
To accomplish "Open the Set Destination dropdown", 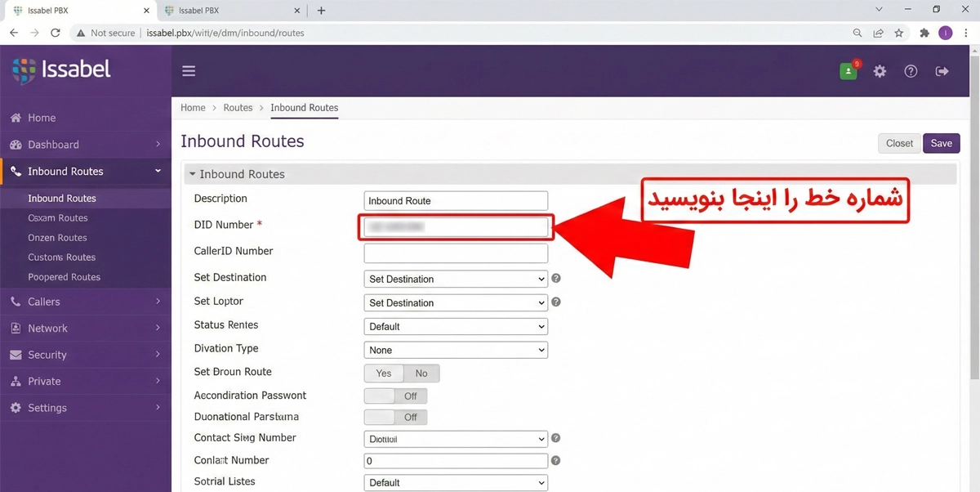I will [x=456, y=279].
